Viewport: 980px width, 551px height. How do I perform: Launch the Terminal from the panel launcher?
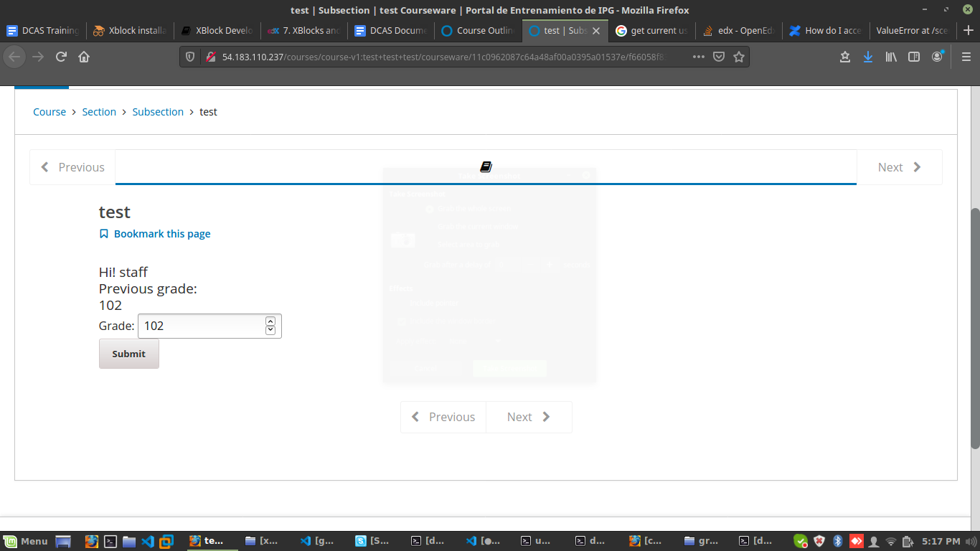(110, 542)
